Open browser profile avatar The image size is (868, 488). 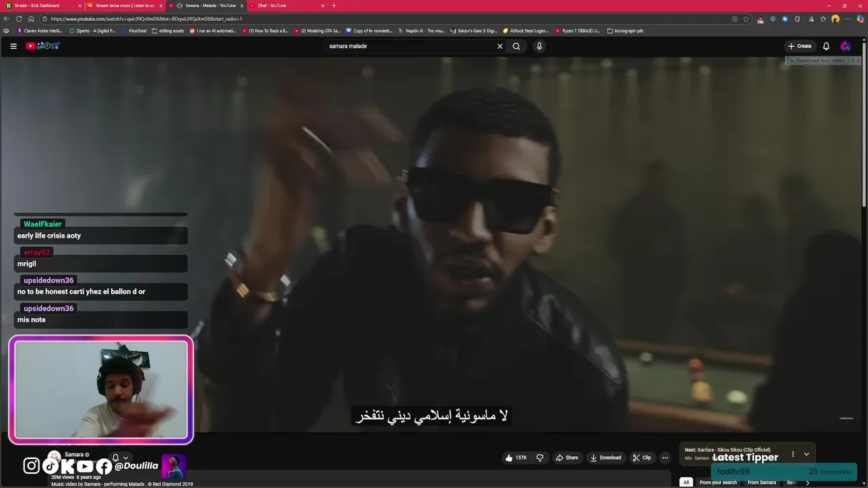point(835,19)
